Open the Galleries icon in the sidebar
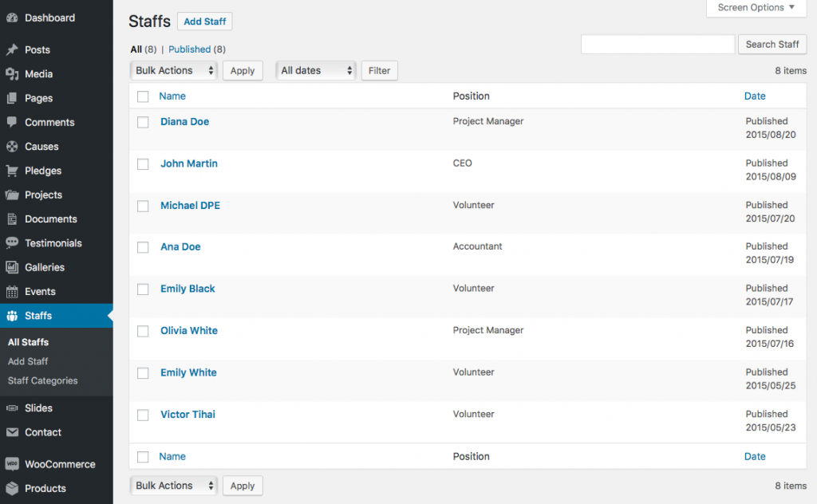 14,267
